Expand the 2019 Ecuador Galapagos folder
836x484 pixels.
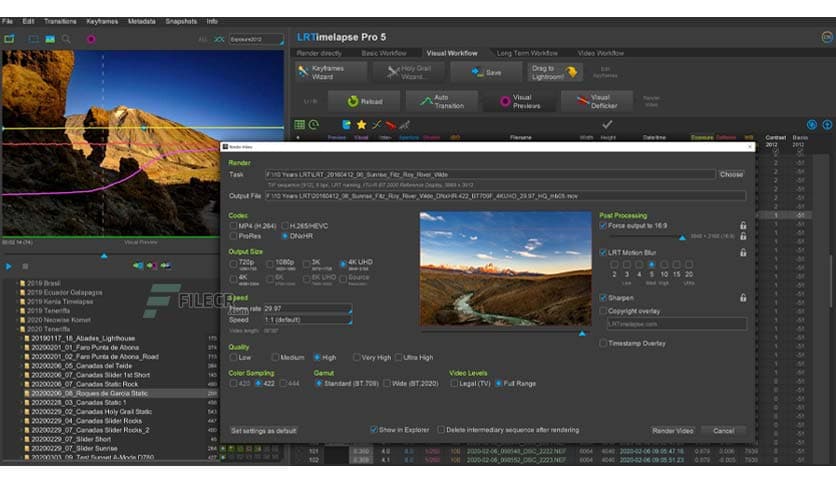click(17, 293)
